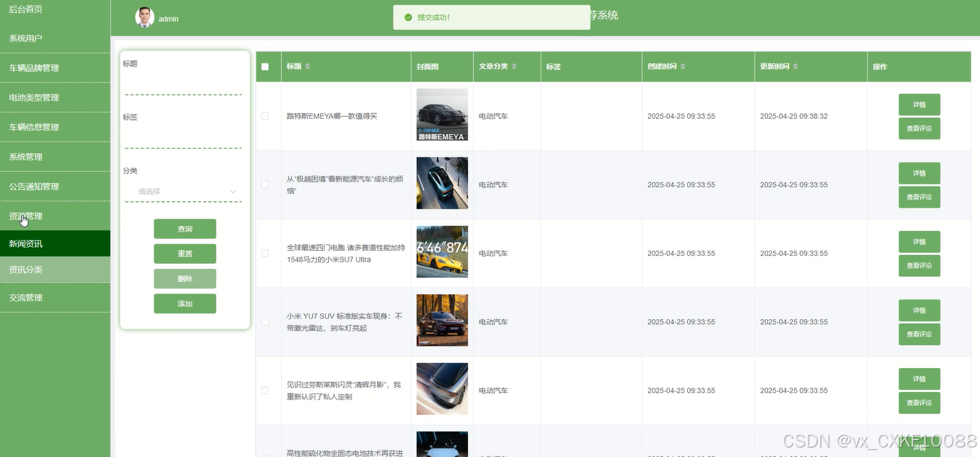Click the 操作 column header
This screenshot has width=980, height=457.
click(x=880, y=66)
